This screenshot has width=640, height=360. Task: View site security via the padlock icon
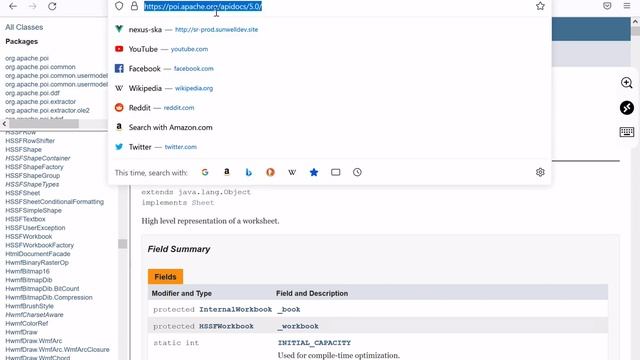pos(134,6)
